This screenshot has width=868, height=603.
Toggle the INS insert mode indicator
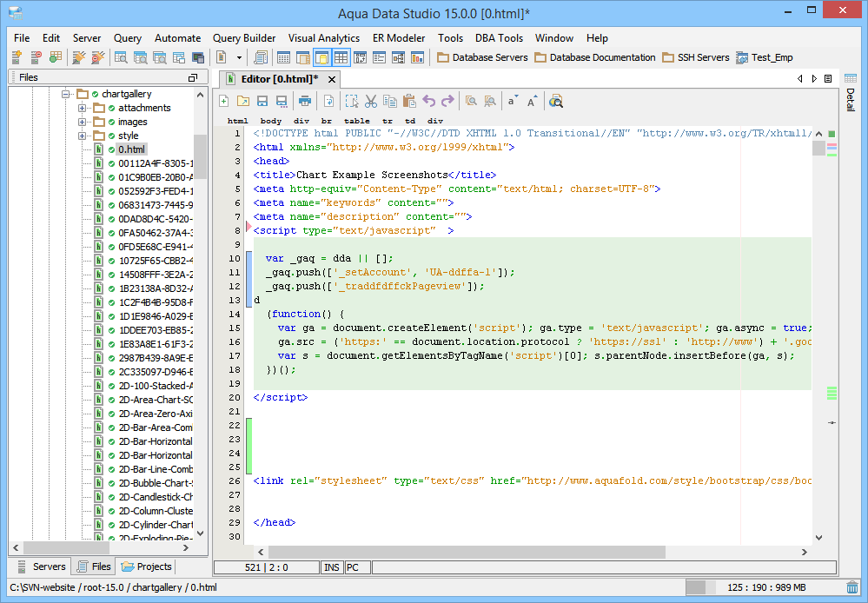332,567
